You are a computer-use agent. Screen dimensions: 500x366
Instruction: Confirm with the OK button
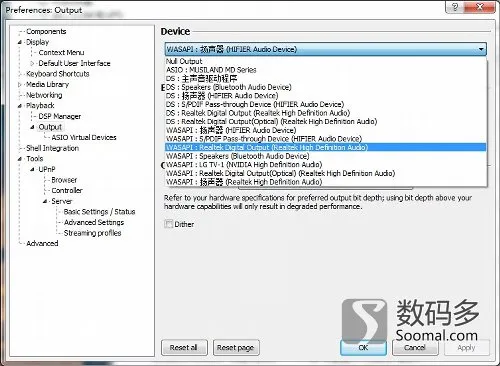(x=363, y=348)
